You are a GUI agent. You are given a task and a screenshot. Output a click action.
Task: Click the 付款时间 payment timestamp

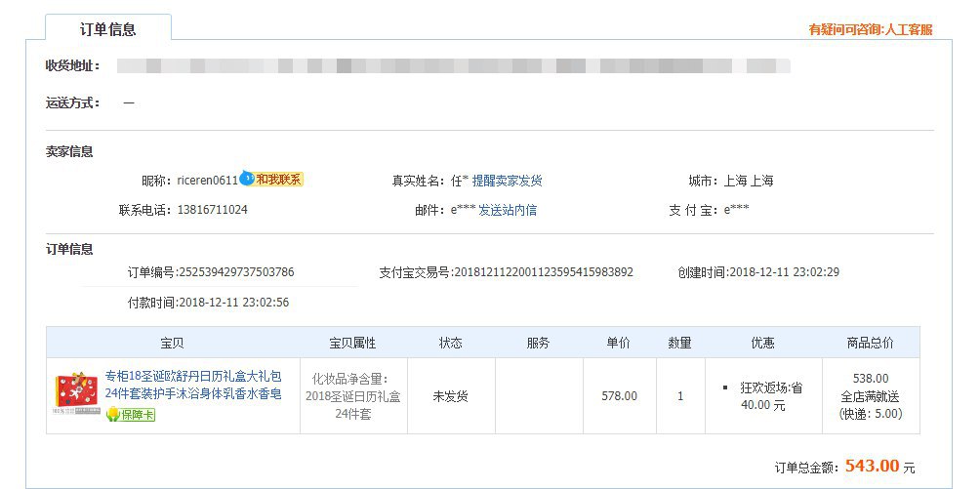click(234, 303)
